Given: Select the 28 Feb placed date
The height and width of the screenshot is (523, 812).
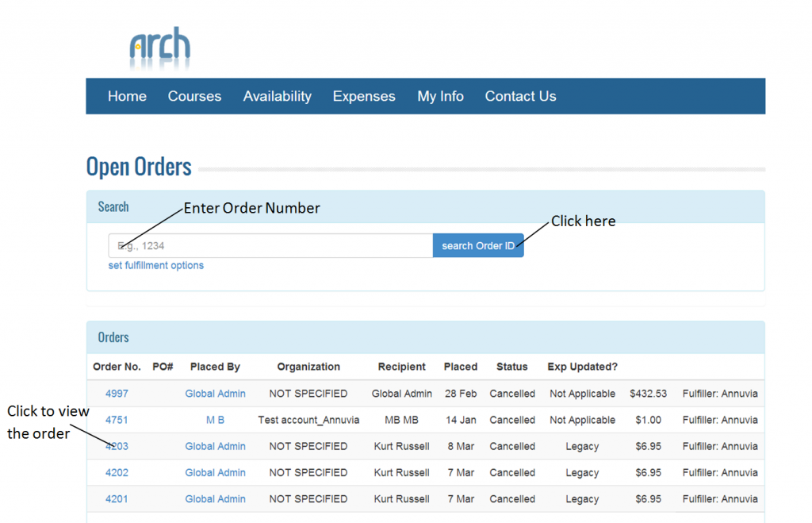Looking at the screenshot, I should [461, 394].
